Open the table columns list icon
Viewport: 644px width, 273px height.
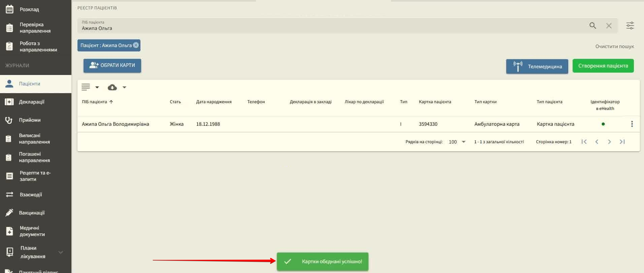pos(86,87)
